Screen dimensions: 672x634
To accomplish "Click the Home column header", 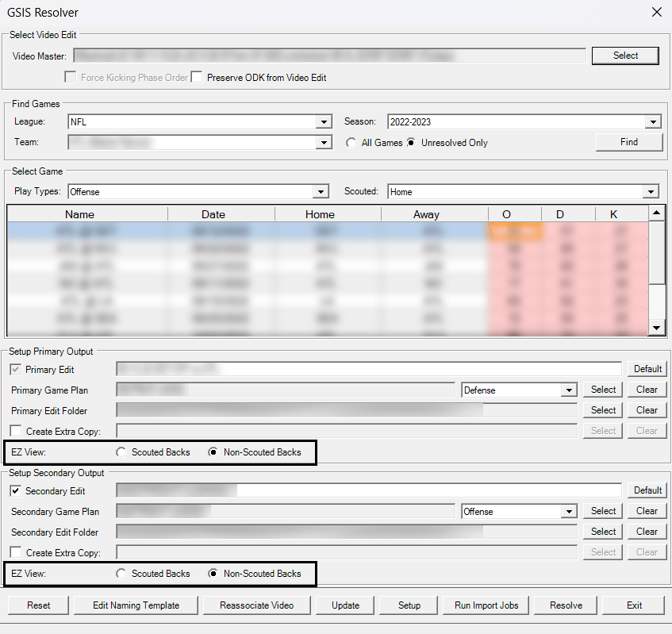I will 320,214.
